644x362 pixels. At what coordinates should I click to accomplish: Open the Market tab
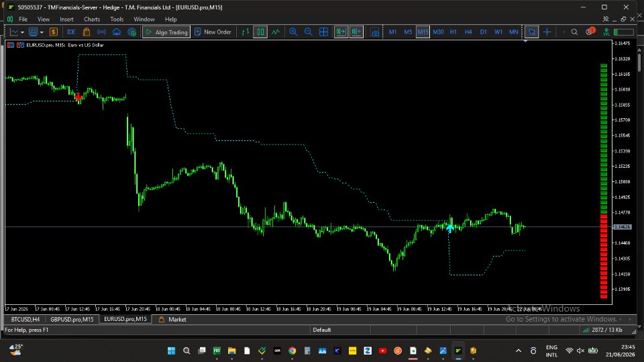[172, 319]
